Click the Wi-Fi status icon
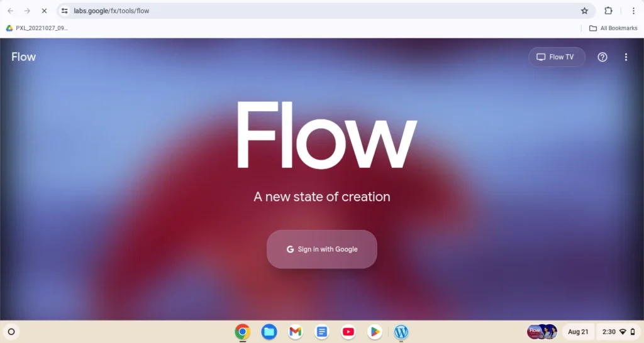This screenshot has width=644, height=343. click(623, 332)
